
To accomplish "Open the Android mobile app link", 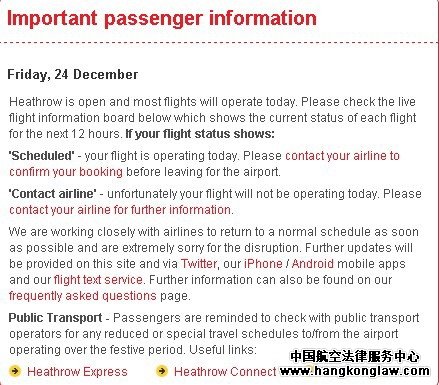I will click(x=313, y=264).
